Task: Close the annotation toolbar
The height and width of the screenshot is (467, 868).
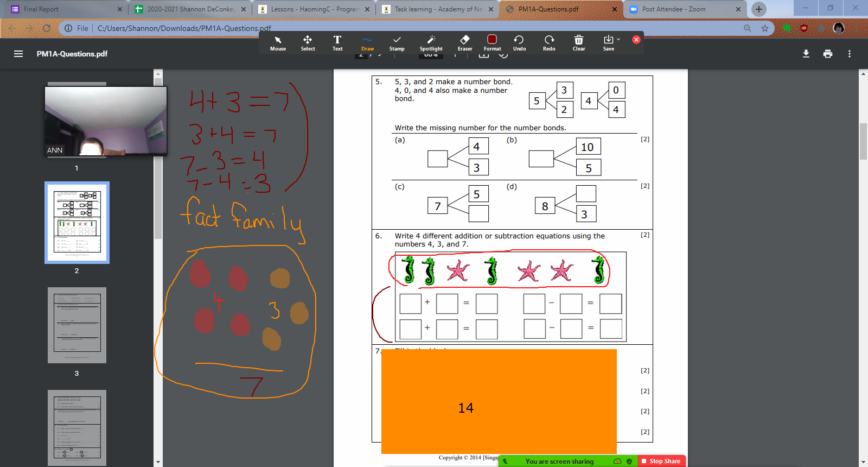Action: pyautogui.click(x=636, y=40)
